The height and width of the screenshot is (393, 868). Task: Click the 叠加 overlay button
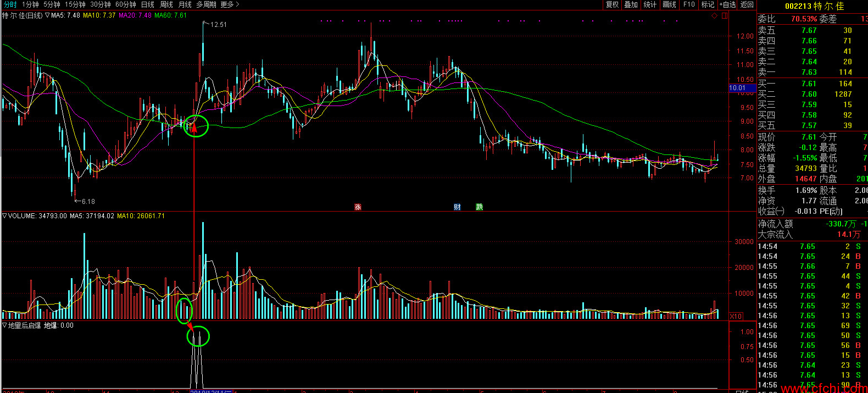631,4
